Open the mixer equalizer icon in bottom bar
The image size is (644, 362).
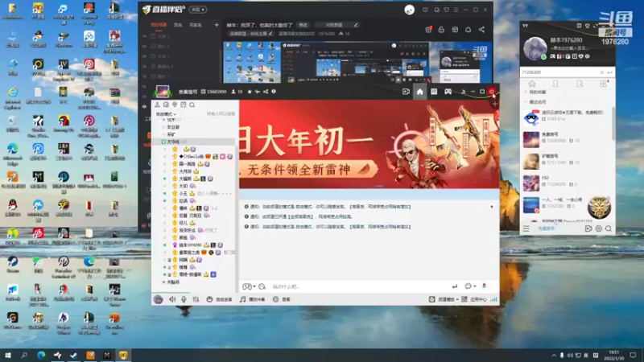point(196,299)
